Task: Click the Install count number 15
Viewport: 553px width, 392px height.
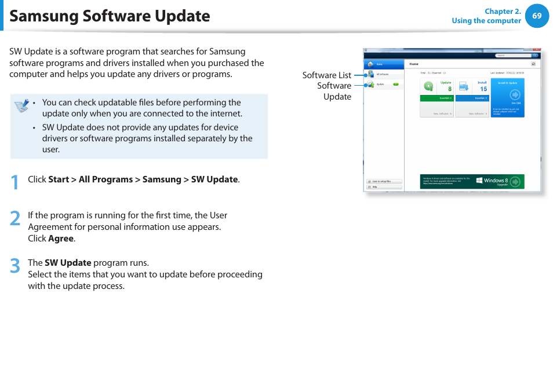Action: coord(483,89)
